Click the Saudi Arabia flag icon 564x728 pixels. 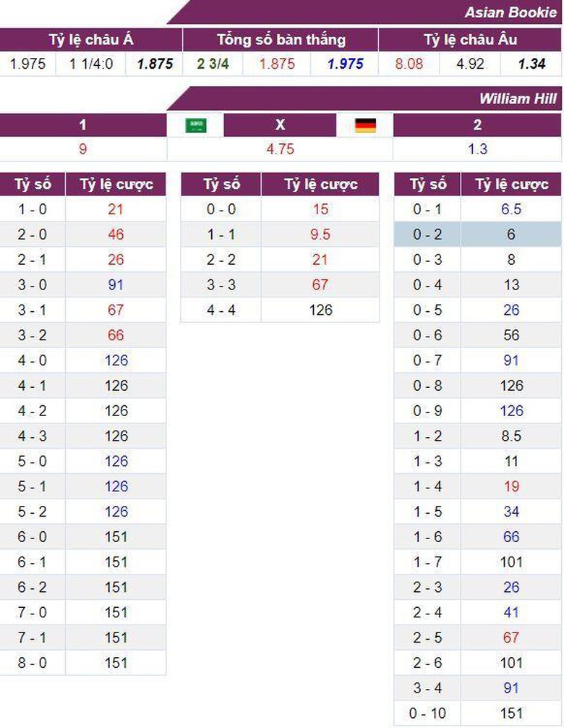[195, 125]
